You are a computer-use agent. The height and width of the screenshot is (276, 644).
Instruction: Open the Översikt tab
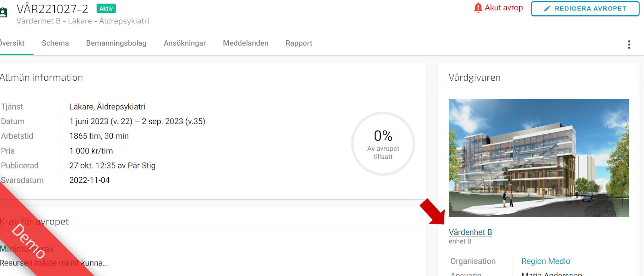(x=12, y=43)
